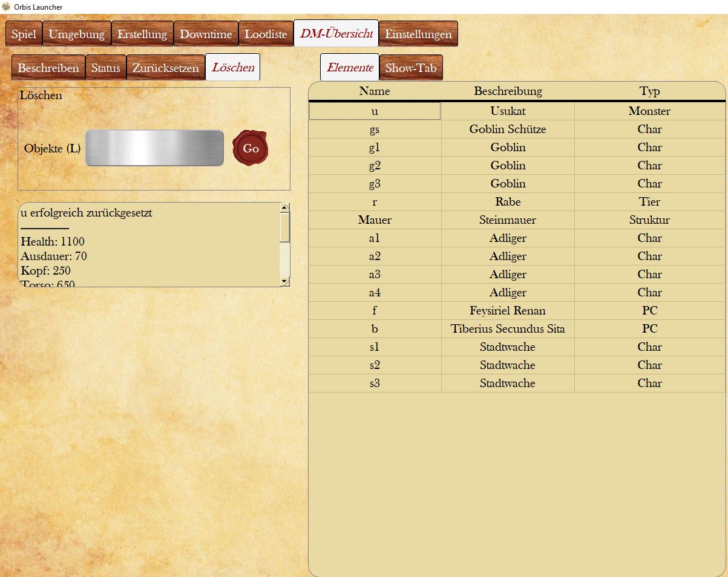
Task: Click the Mauer name cell
Action: point(375,220)
